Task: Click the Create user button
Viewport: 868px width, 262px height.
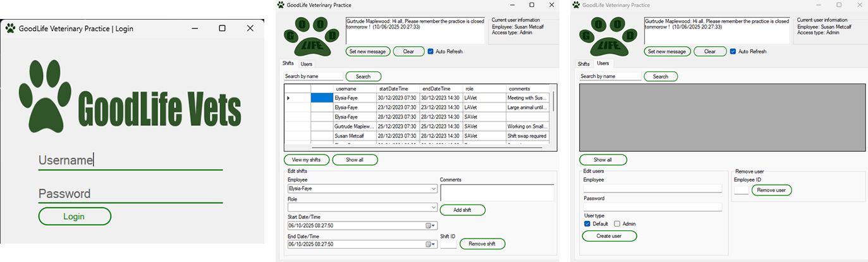Action: [609, 236]
